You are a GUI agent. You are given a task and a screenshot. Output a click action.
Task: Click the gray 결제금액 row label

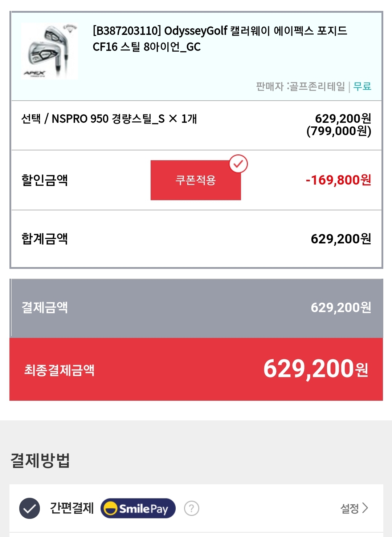tap(45, 308)
